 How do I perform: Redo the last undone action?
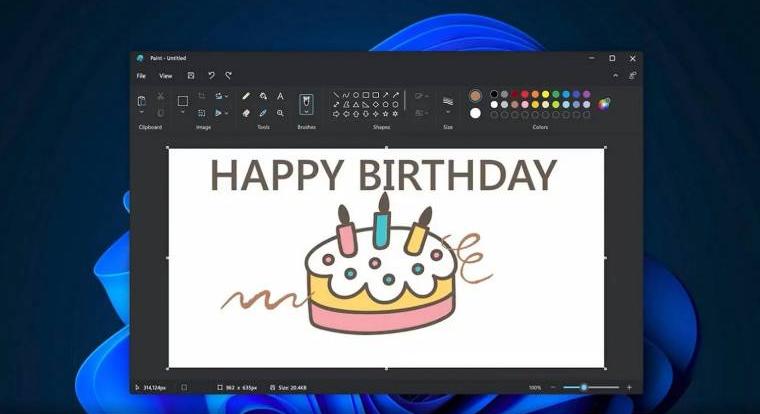[229, 75]
